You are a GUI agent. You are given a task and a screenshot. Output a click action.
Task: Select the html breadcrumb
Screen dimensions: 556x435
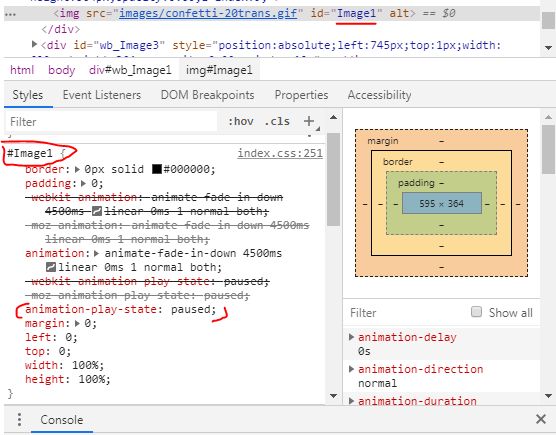(22, 70)
